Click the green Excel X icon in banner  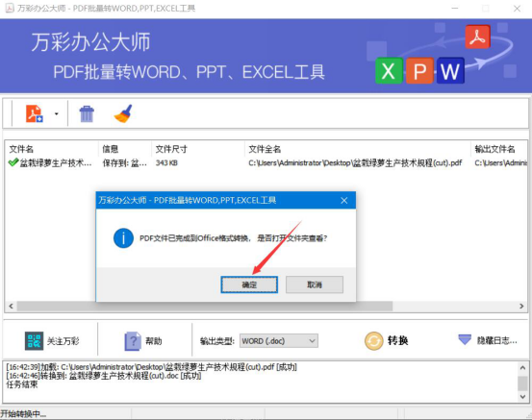pos(389,71)
